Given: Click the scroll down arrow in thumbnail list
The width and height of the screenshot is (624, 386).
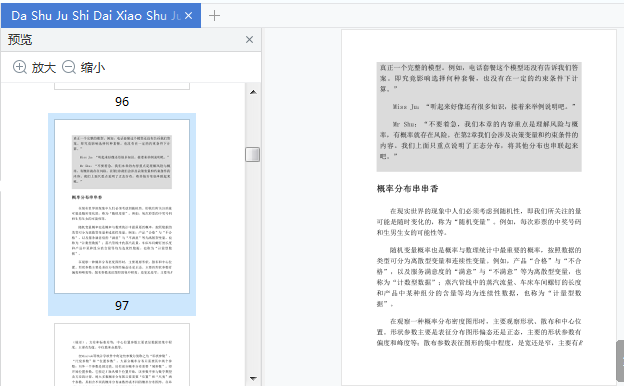Looking at the screenshot, I should click(x=253, y=378).
